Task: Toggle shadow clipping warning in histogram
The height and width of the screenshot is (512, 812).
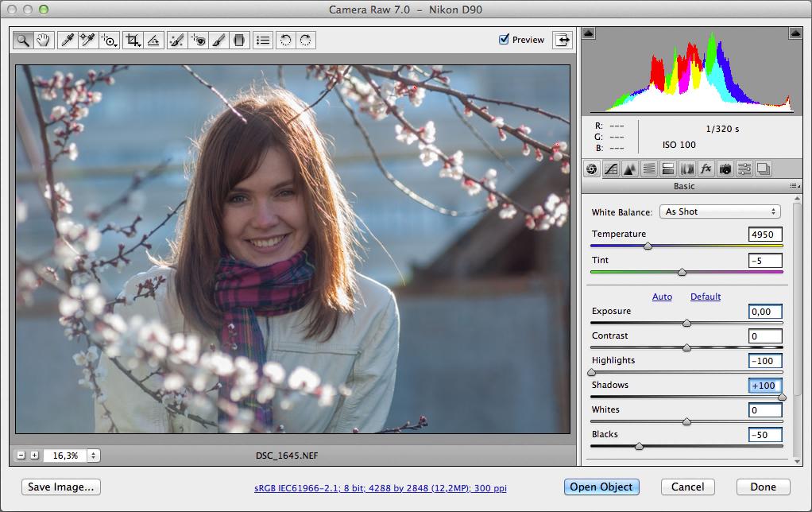Action: (589, 33)
